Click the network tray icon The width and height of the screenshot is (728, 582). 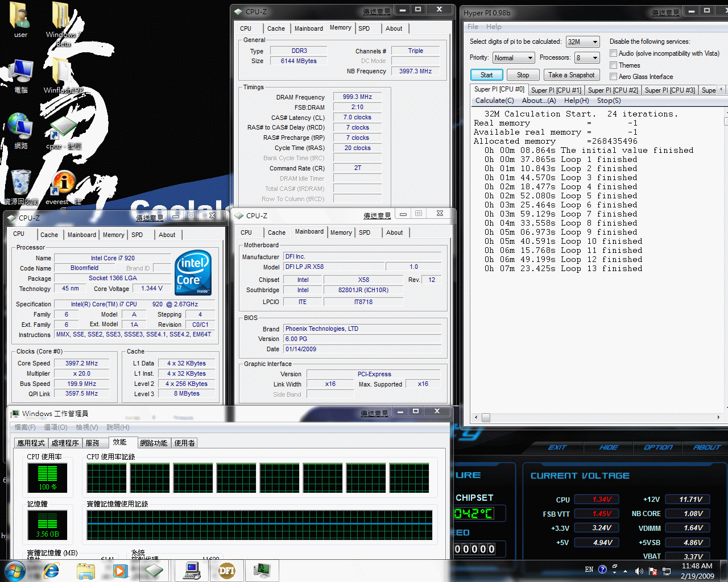coord(667,571)
